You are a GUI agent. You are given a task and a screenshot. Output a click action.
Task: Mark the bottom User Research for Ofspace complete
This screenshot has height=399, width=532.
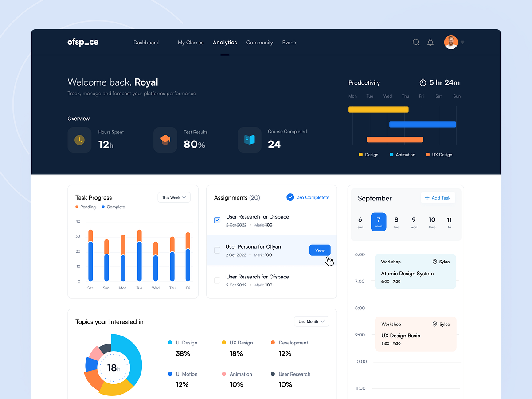(x=217, y=280)
